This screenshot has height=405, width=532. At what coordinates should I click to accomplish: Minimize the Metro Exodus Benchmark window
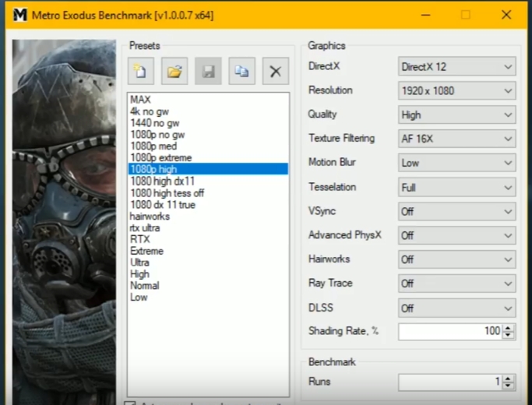click(x=425, y=15)
